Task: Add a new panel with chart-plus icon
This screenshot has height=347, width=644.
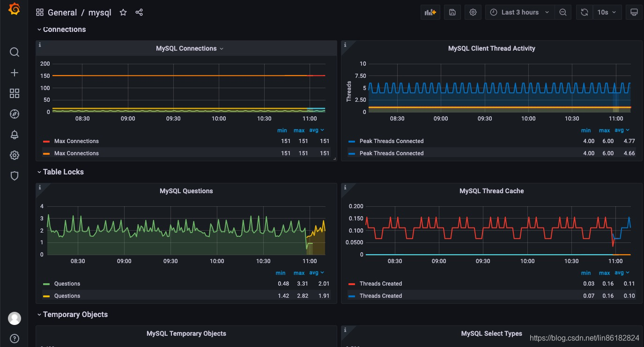Action: tap(430, 12)
